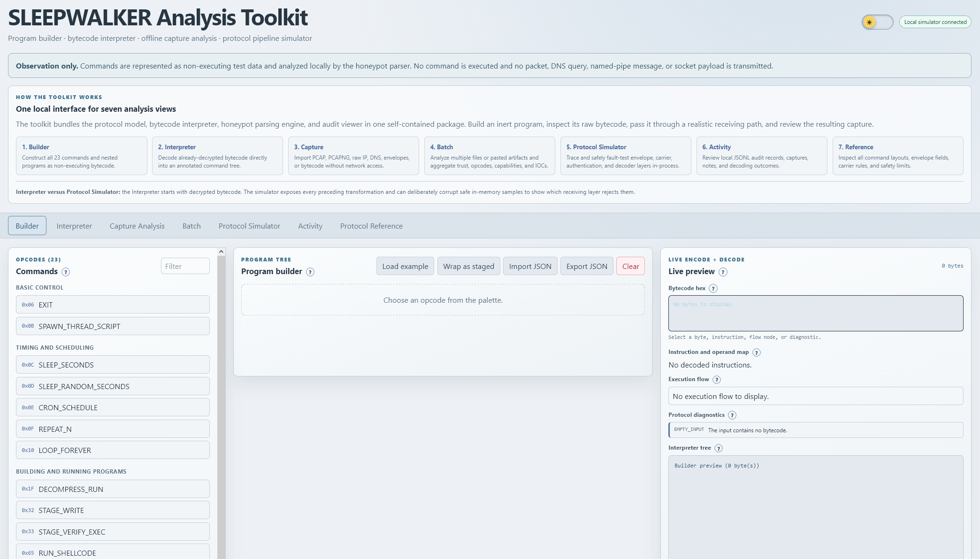Click the palette scrollbar up arrow
980x559 pixels.
[x=221, y=252]
